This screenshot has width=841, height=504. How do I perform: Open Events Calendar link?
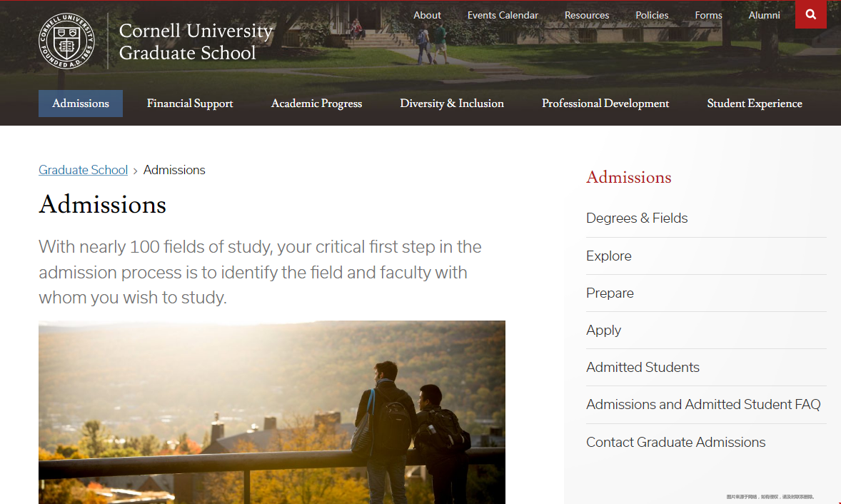[503, 15]
